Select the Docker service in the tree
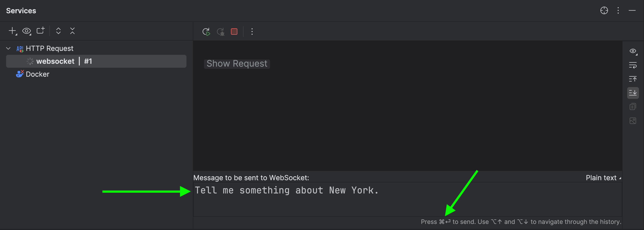Viewport: 644px width, 230px height. pyautogui.click(x=37, y=74)
